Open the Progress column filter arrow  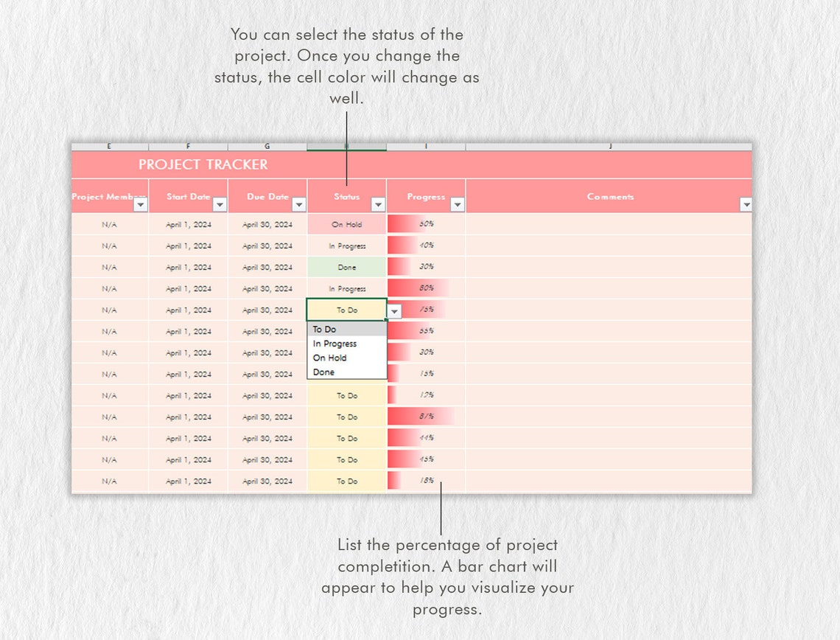click(458, 204)
